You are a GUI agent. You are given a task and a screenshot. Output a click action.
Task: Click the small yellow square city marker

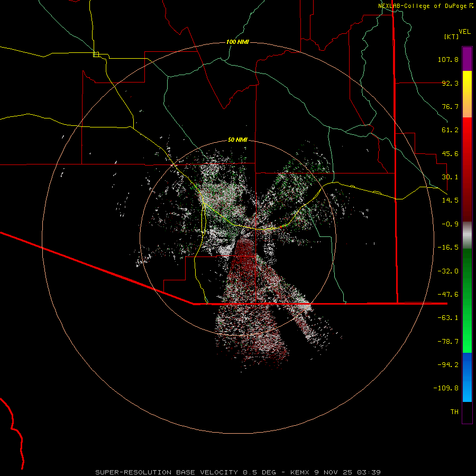click(96, 54)
